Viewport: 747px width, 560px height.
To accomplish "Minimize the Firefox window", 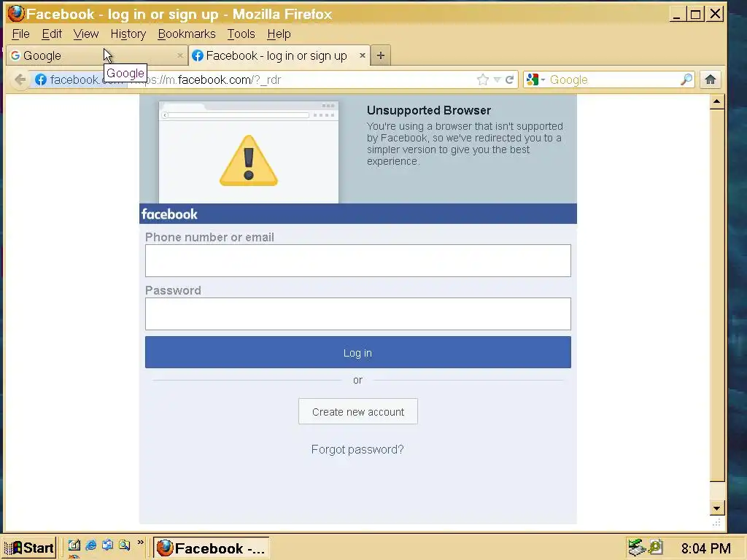I will (x=676, y=15).
